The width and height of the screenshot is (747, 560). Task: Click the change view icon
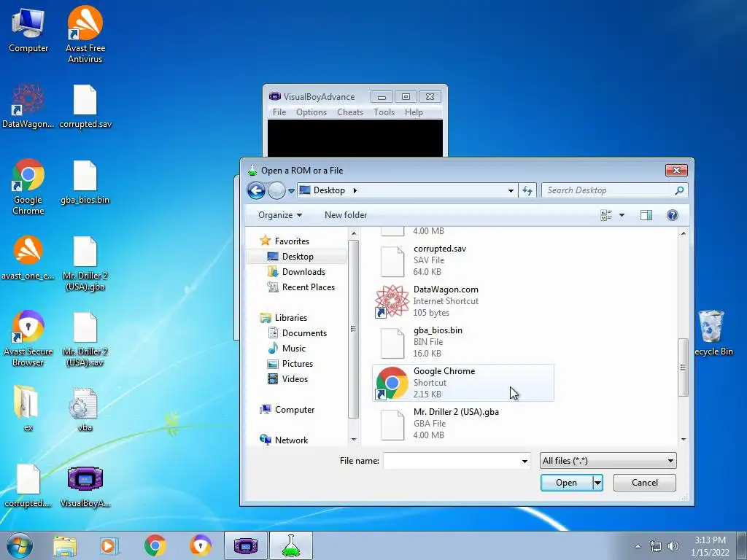coord(606,215)
